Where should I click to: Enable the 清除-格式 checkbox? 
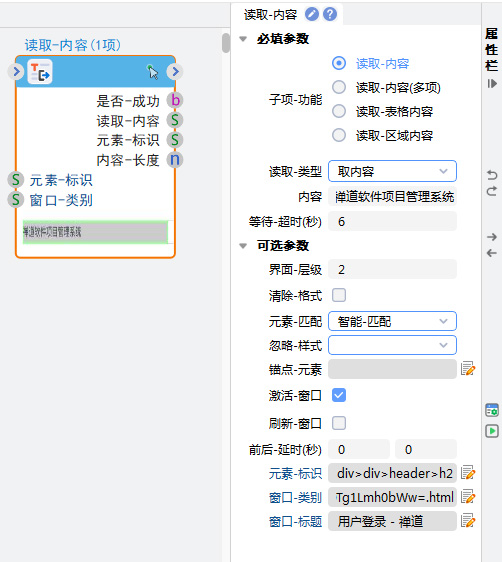[x=339, y=295]
